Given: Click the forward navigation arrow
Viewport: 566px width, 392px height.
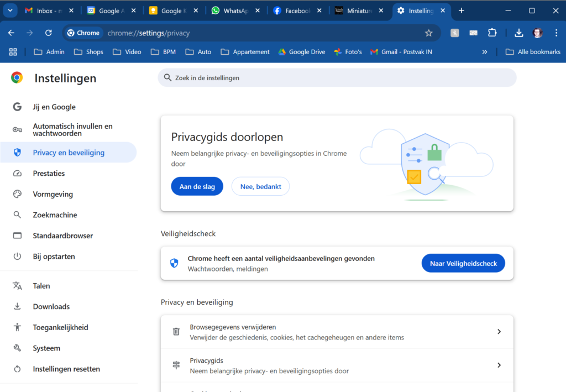Looking at the screenshot, I should [30, 33].
